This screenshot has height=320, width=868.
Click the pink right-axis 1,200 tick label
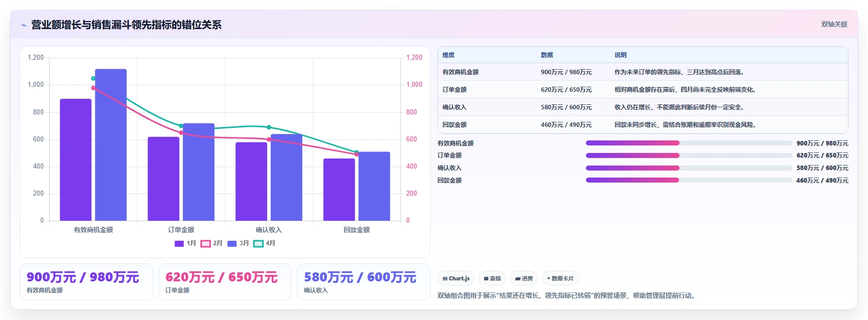pyautogui.click(x=414, y=58)
